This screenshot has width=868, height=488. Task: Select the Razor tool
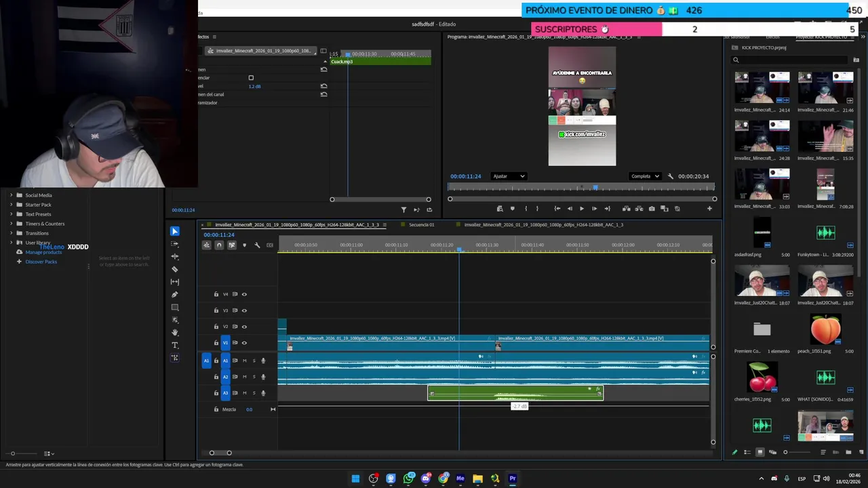tap(175, 269)
